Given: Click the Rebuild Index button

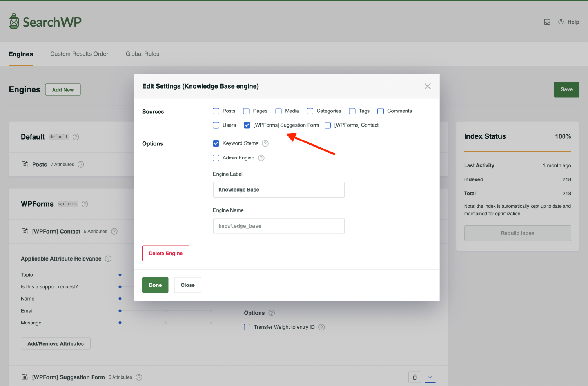Looking at the screenshot, I should click(517, 233).
